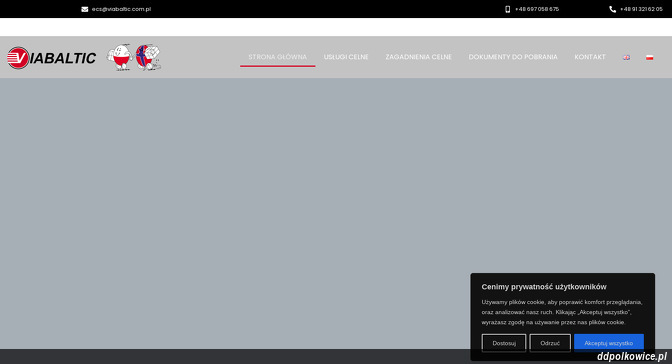Click the envelope email icon
Screen dimensions: 672x364
click(84, 9)
